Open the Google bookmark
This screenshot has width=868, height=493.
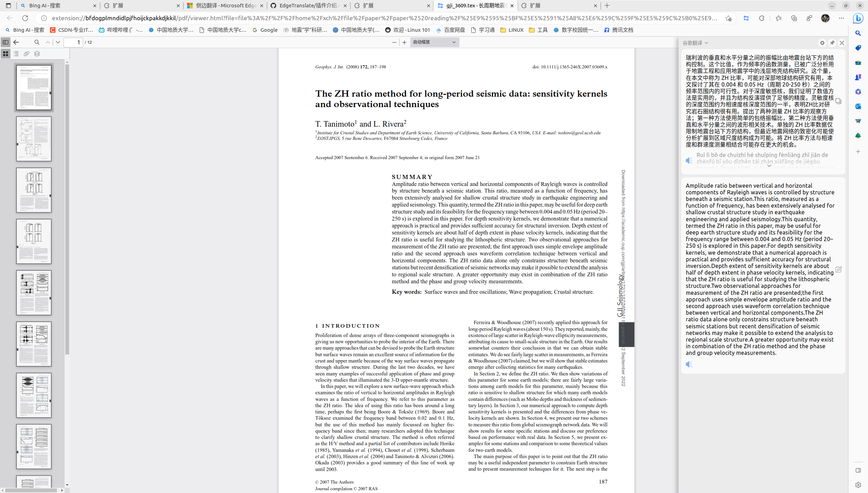pos(265,30)
